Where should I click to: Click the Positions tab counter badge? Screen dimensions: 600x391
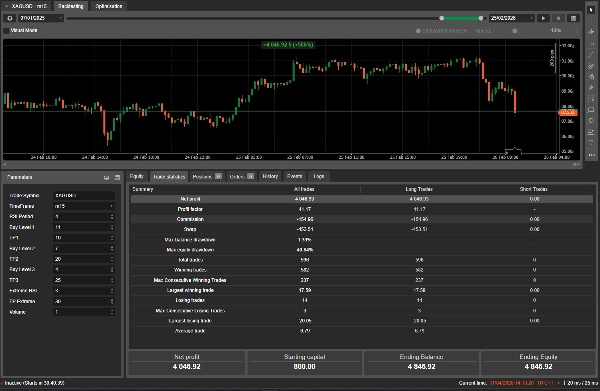tap(218, 176)
